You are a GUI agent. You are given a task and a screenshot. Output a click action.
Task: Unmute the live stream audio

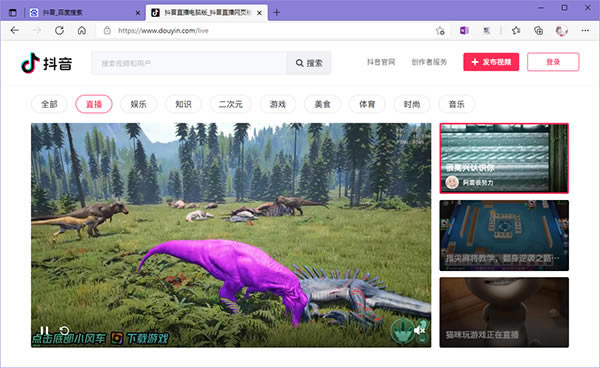click(x=419, y=330)
